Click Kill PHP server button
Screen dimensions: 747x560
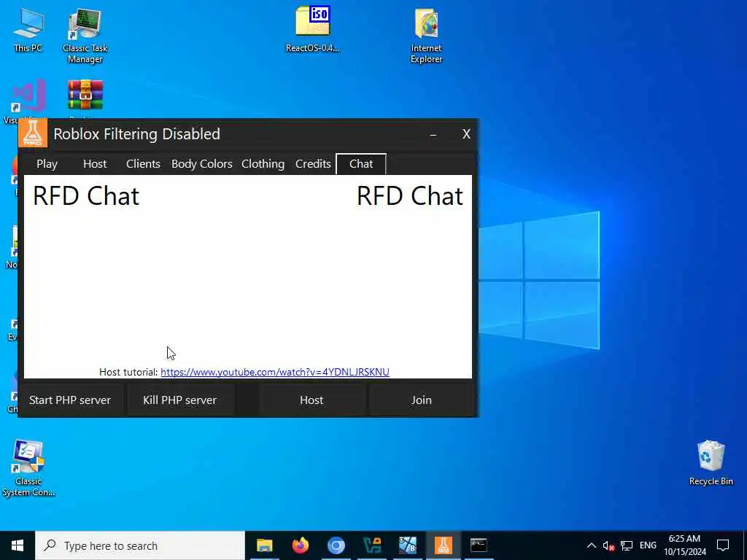(x=179, y=400)
